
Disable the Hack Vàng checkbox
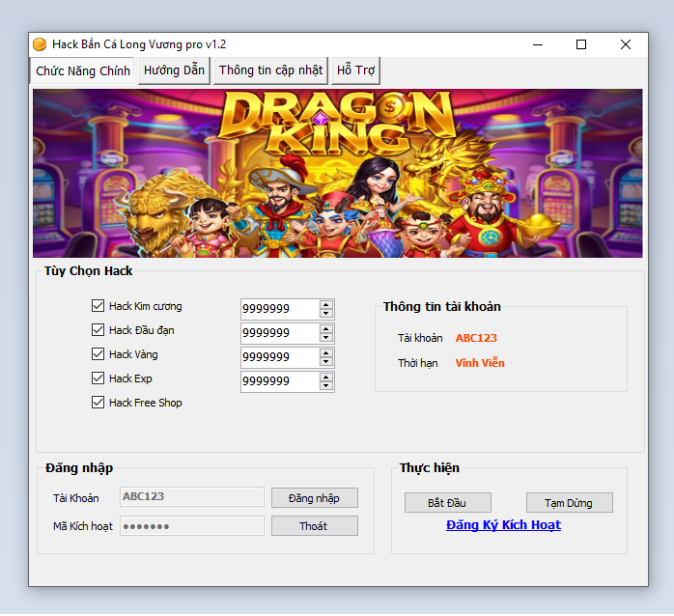click(98, 354)
